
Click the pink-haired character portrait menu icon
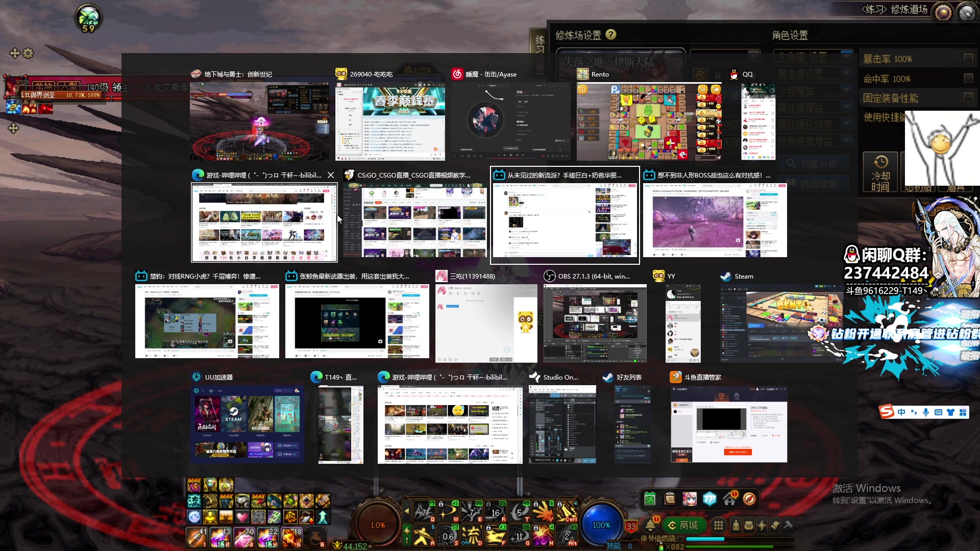(690, 498)
